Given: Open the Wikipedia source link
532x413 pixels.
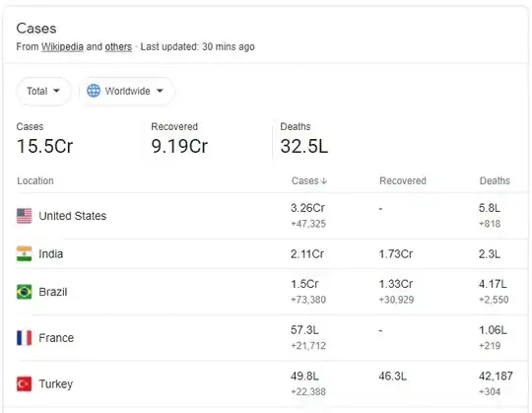Looking at the screenshot, I should 62,47.
